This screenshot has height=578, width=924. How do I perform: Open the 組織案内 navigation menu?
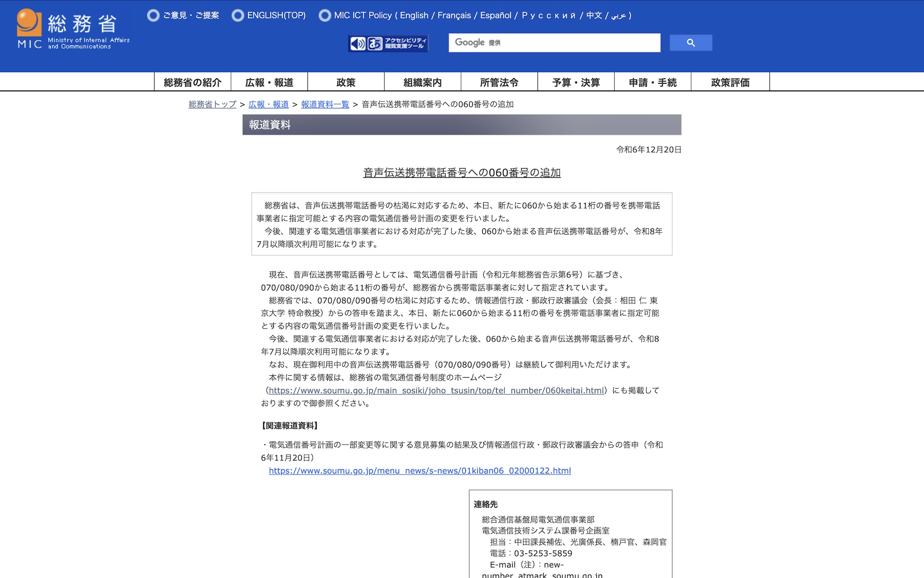423,82
